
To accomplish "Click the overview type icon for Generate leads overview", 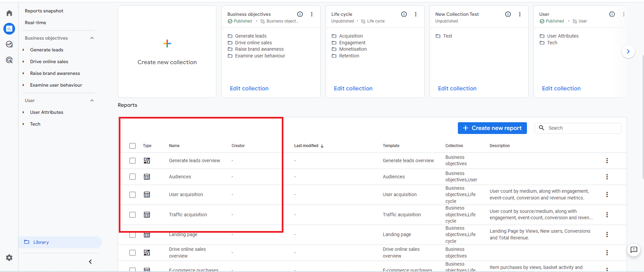I will 147,161.
